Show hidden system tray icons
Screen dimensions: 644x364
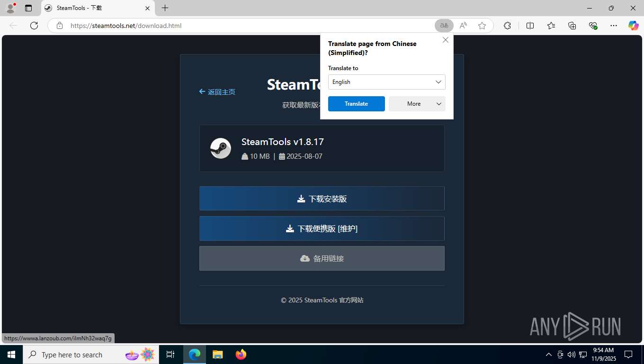tap(549, 355)
